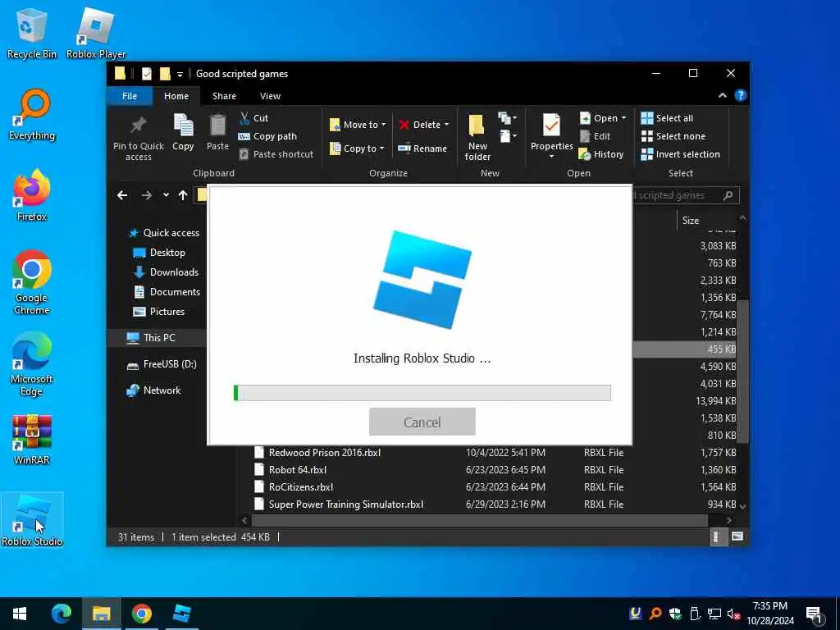
Task: Switch to the Home ribbon tab
Action: point(176,96)
